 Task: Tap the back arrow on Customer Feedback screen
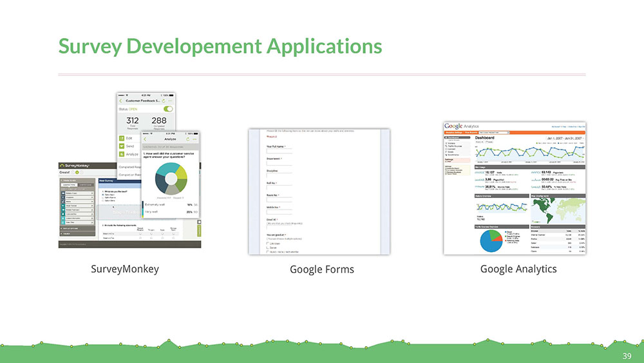click(121, 101)
